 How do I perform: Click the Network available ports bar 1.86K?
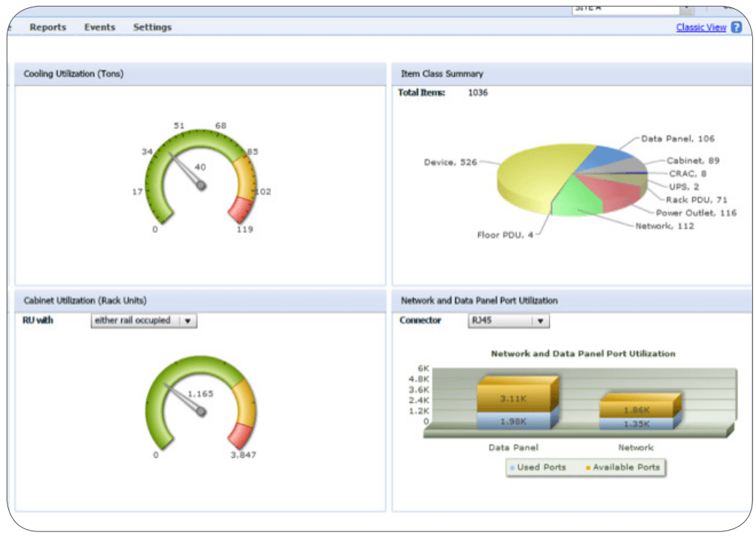pyautogui.click(x=636, y=410)
